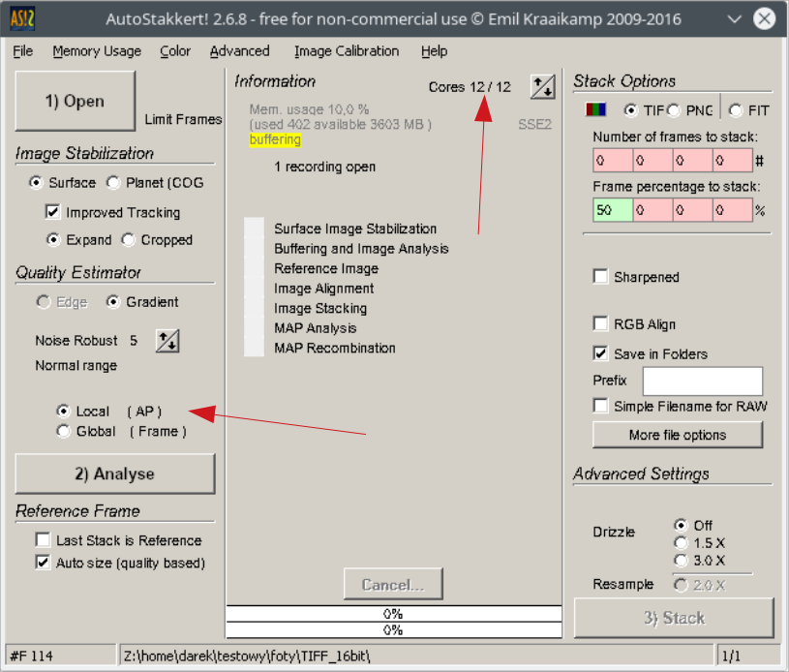
Task: Toggle Improved Tracking checkbox
Action: click(x=112, y=212)
